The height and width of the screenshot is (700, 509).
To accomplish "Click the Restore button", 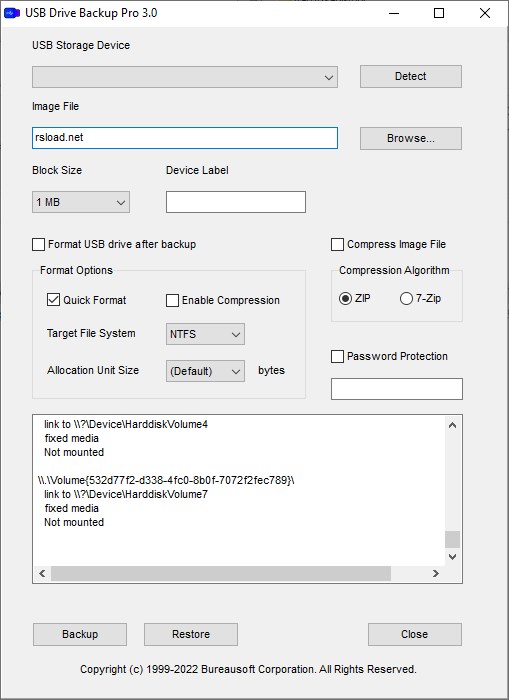I will pos(191,634).
